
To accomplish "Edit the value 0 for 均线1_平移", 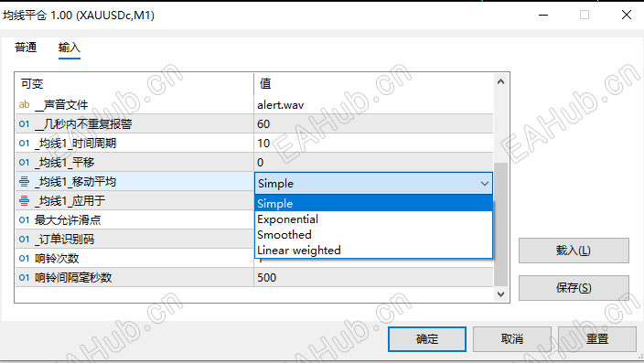I will (373, 163).
